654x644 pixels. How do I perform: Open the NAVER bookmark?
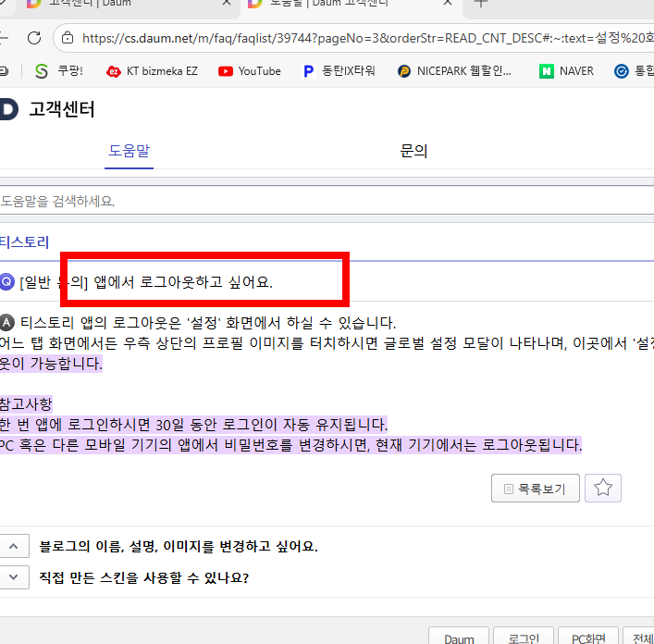(x=566, y=71)
